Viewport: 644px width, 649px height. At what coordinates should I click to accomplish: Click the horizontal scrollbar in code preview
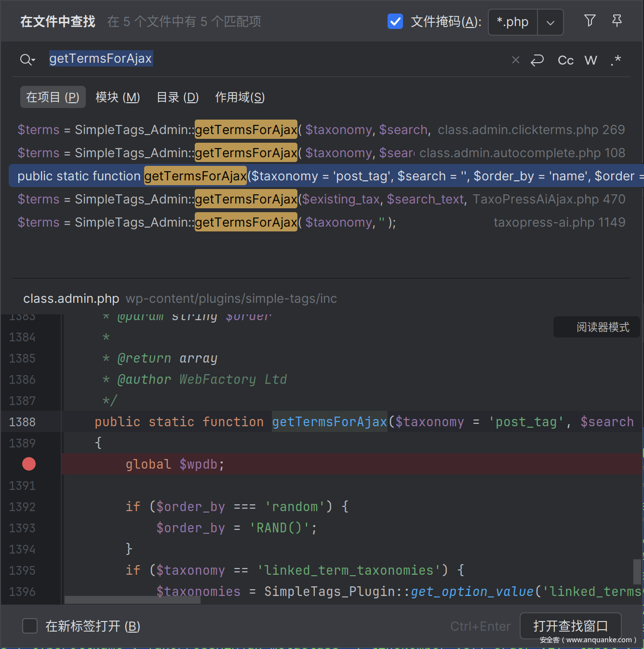(x=133, y=600)
